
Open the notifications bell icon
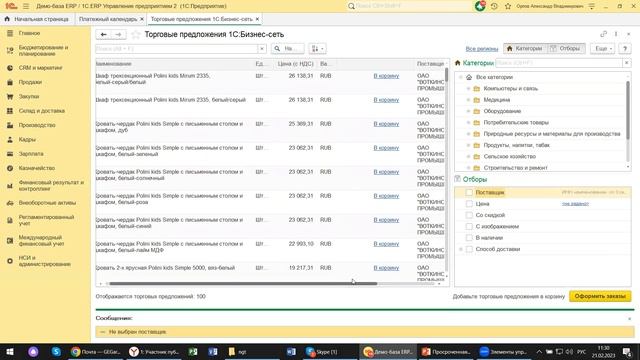click(x=480, y=6)
